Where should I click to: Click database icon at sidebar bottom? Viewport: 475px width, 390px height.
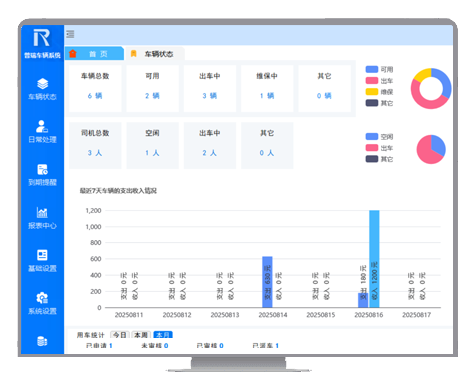pos(42,341)
